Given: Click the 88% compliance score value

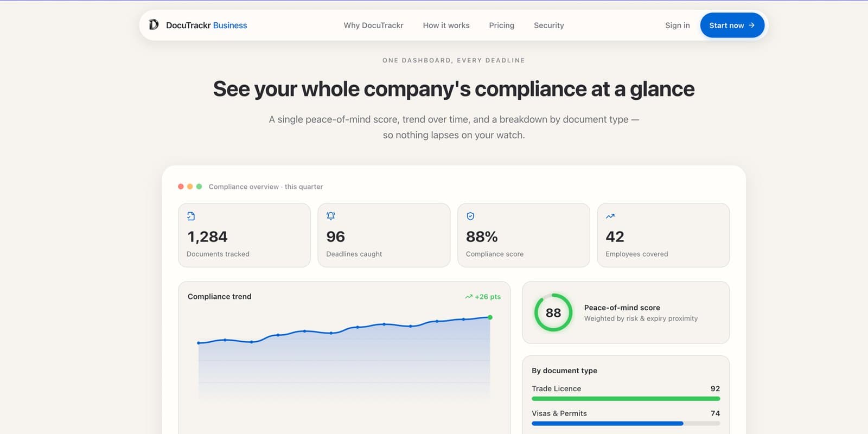Looking at the screenshot, I should [x=482, y=237].
